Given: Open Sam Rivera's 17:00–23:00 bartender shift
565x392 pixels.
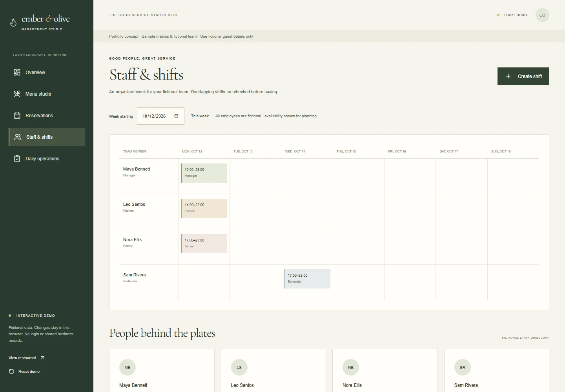Looking at the screenshot, I should pos(307,279).
